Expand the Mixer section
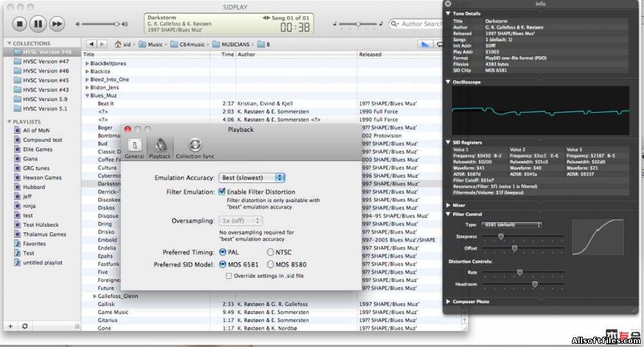644x347 pixels. 448,205
